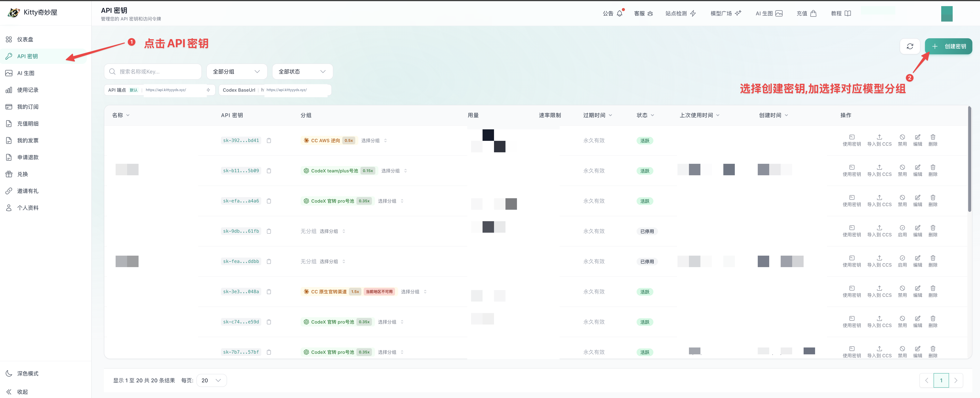The image size is (980, 398).
Task: Open 选择分组 for CC 原生官转渠道 row
Action: (x=414, y=292)
